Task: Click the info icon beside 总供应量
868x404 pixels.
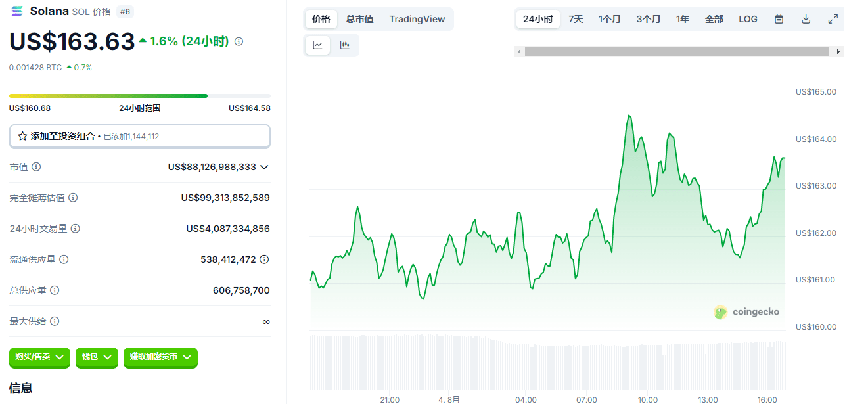Action: pos(55,290)
